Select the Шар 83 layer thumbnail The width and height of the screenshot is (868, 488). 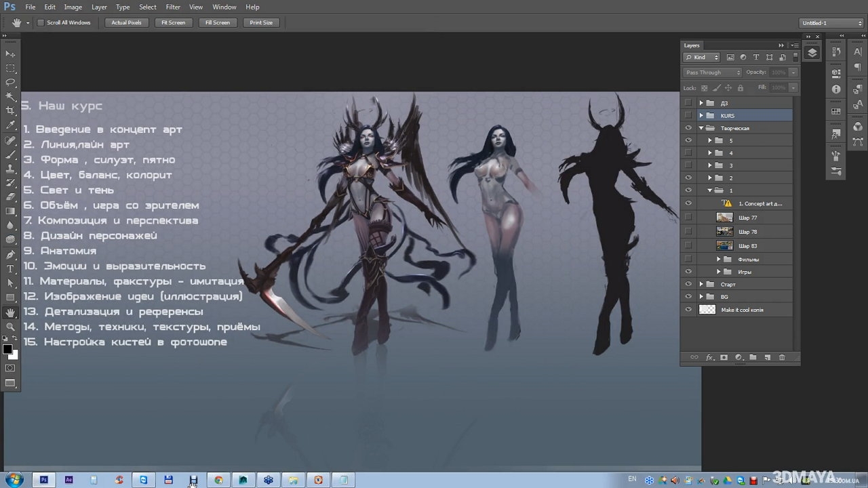725,245
